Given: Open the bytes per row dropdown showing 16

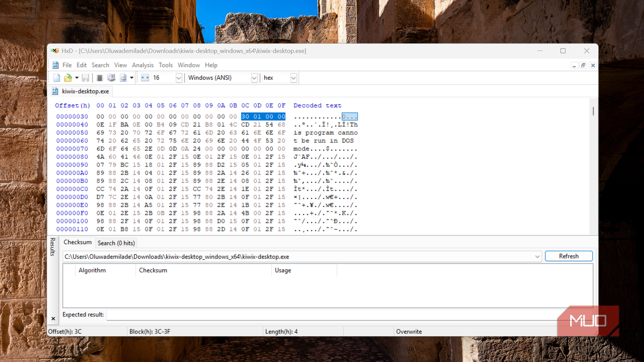Looking at the screenshot, I should coord(179,78).
